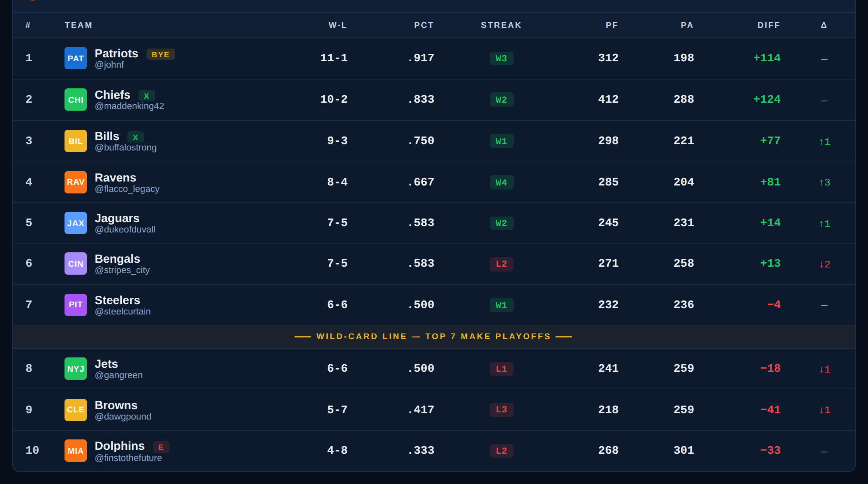Click the L2 streak badge for Bengals

[501, 264]
